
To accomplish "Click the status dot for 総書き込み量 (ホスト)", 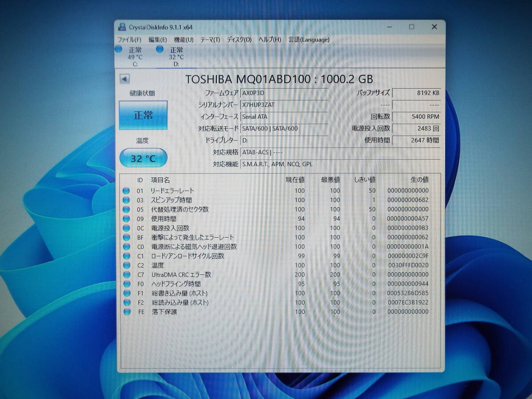I will point(127,293).
